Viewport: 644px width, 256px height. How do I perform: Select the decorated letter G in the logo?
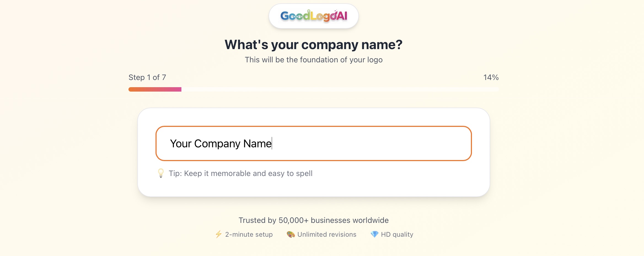(285, 15)
